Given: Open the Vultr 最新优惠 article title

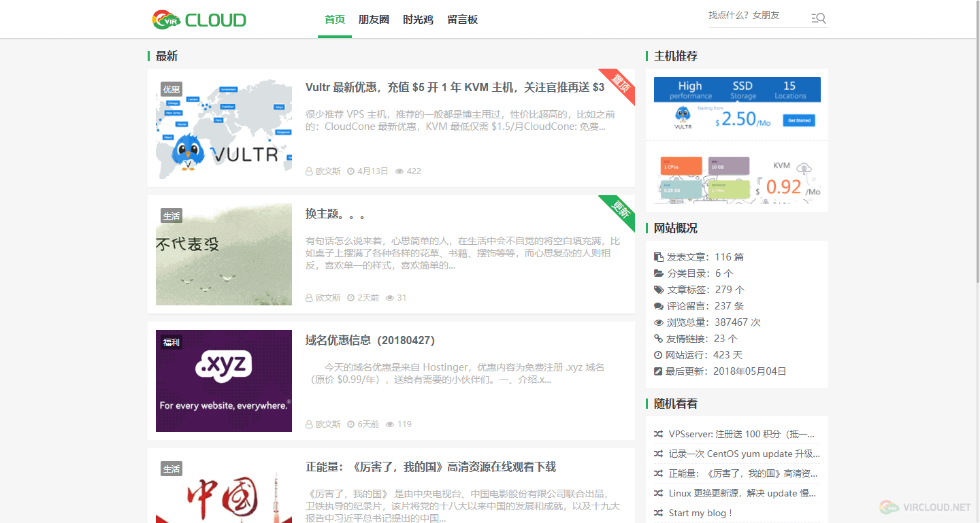Looking at the screenshot, I should (455, 87).
